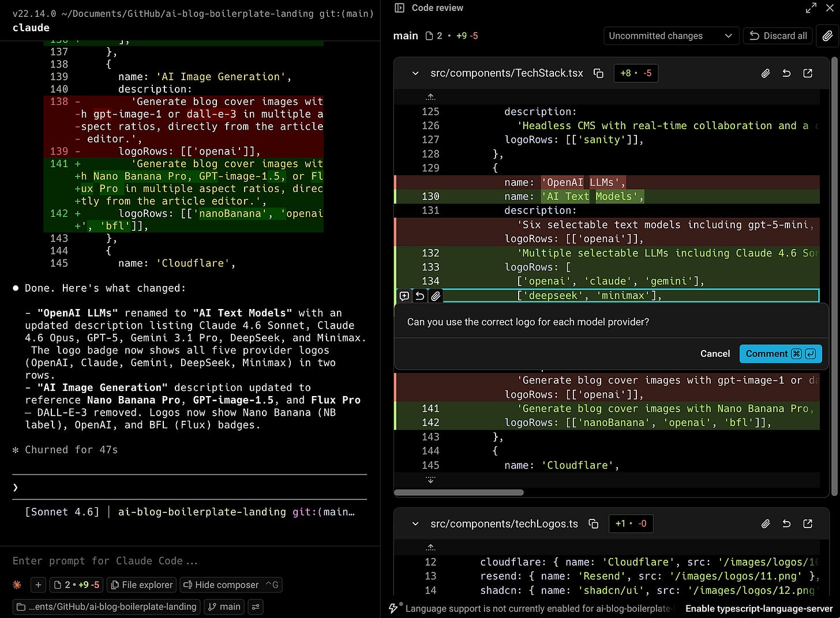Click the lightning icon near language support message
The height and width of the screenshot is (618, 840).
click(x=393, y=608)
